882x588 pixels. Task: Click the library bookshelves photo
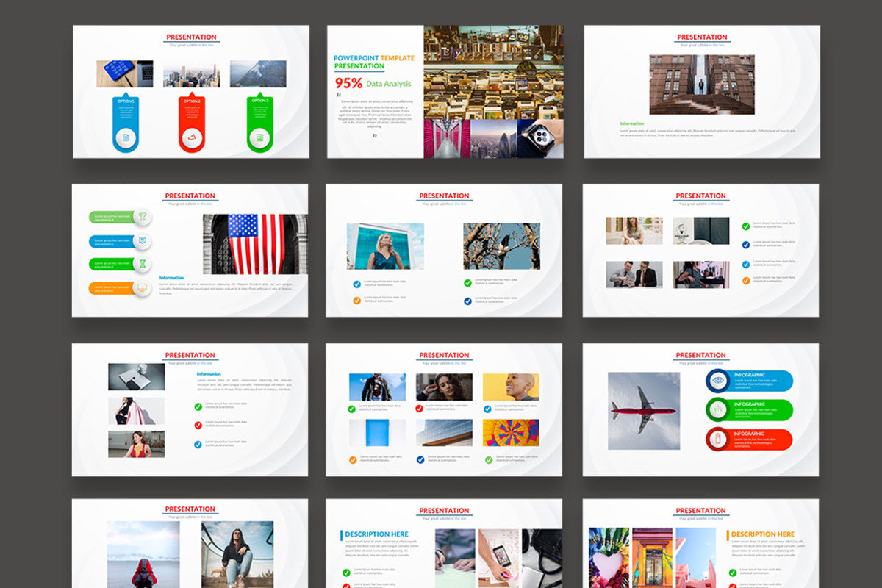tap(493, 72)
